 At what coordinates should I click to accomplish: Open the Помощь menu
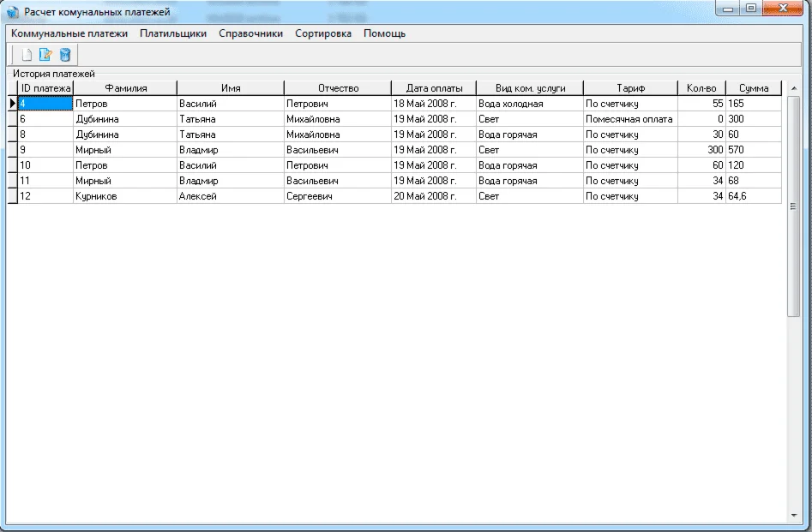[x=384, y=33]
